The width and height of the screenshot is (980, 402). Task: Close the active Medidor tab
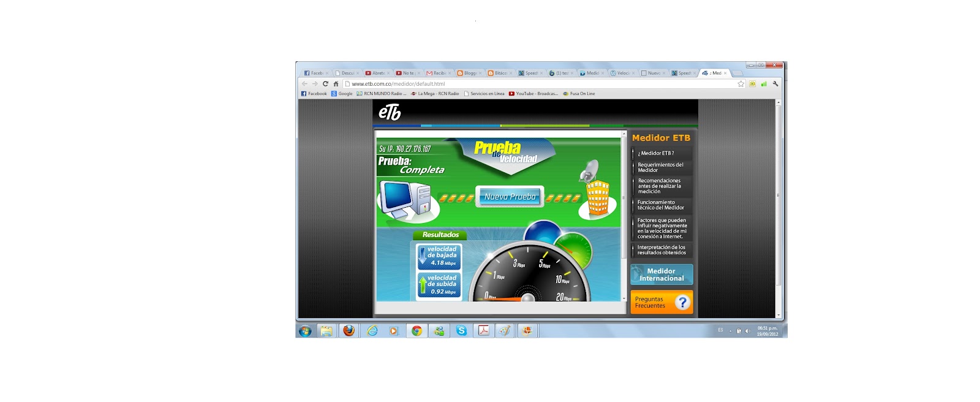click(725, 73)
